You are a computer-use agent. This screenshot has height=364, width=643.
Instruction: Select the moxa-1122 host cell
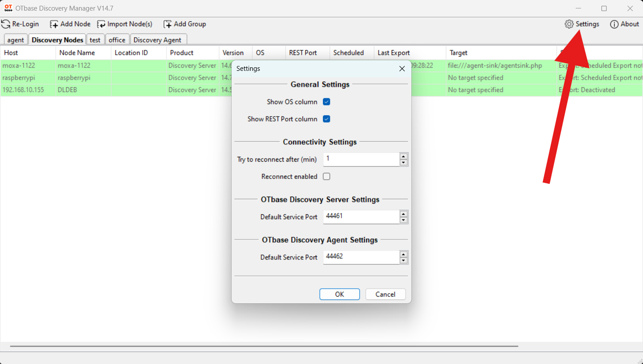pos(28,66)
